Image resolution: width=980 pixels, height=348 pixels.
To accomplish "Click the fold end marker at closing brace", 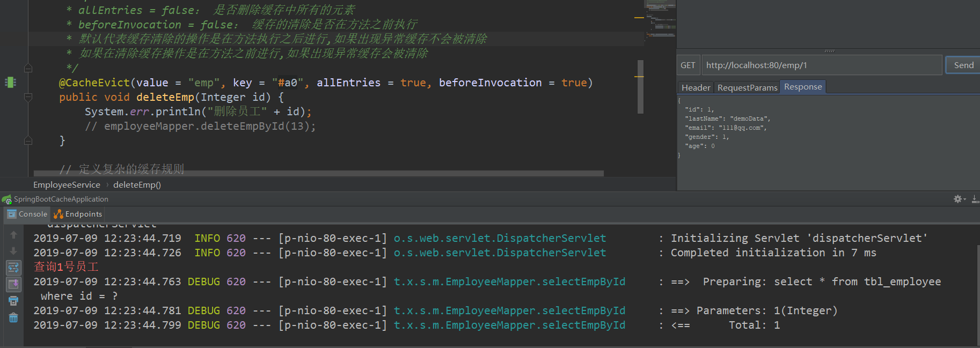I will tap(28, 140).
